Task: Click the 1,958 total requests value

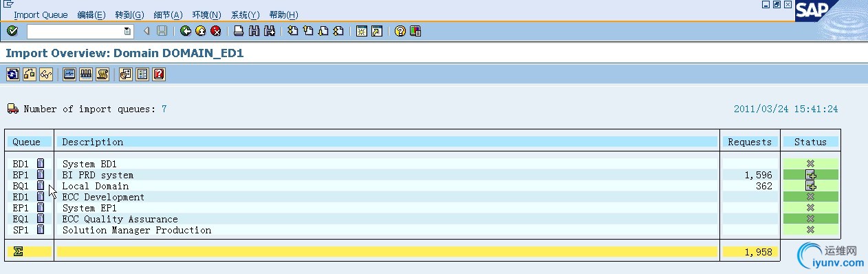Action: 758,252
